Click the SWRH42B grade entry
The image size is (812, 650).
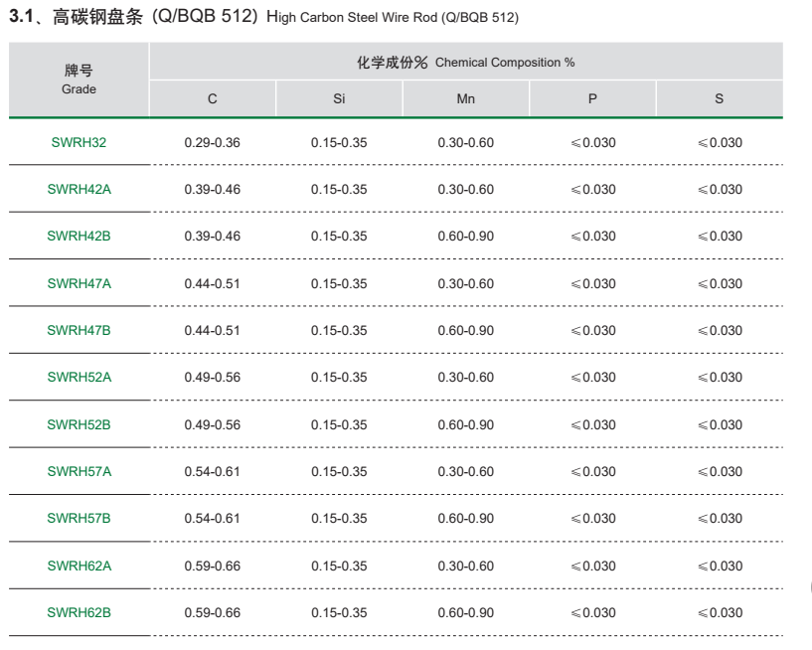click(x=79, y=237)
